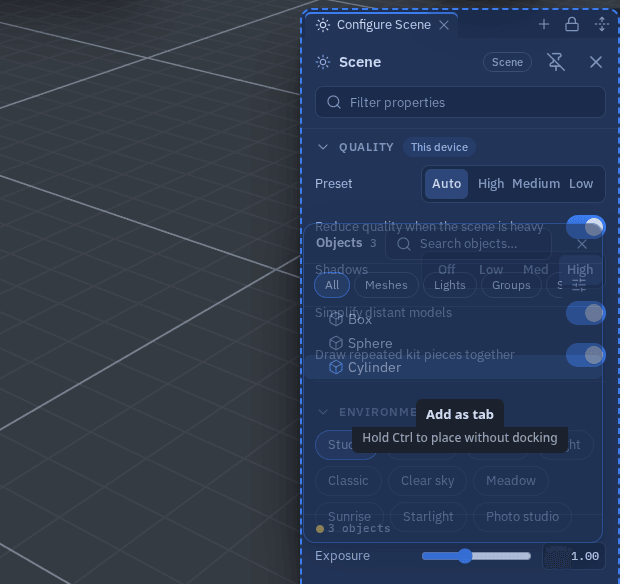Select the Meshes filter in Objects panel
The image size is (620, 584).
coord(386,285)
